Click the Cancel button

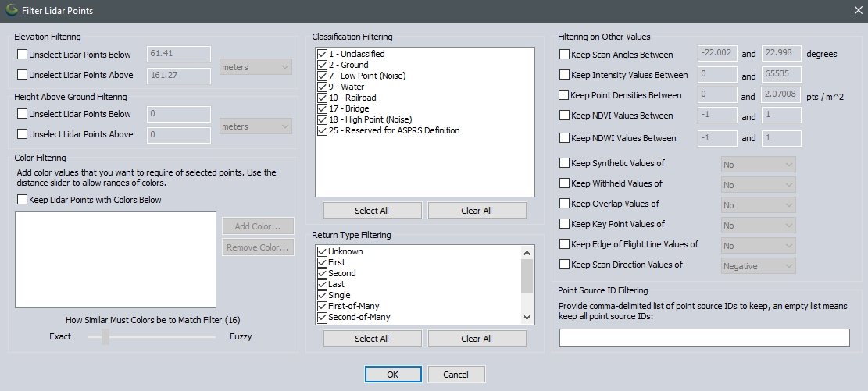point(456,375)
